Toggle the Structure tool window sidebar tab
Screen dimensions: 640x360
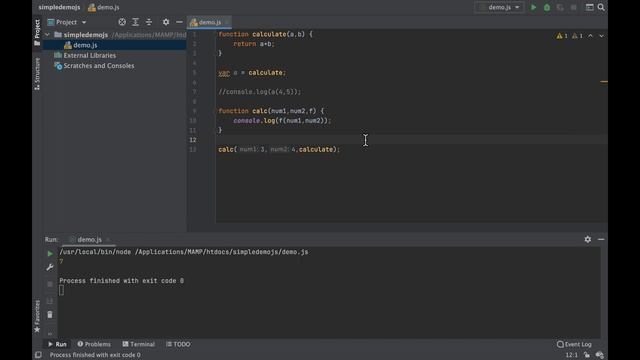(37, 74)
